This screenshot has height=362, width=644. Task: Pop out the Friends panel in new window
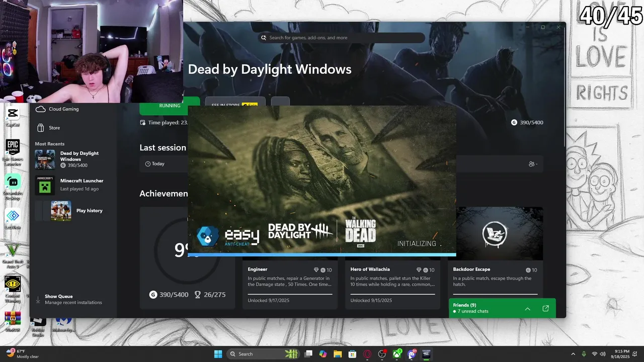tap(545, 309)
